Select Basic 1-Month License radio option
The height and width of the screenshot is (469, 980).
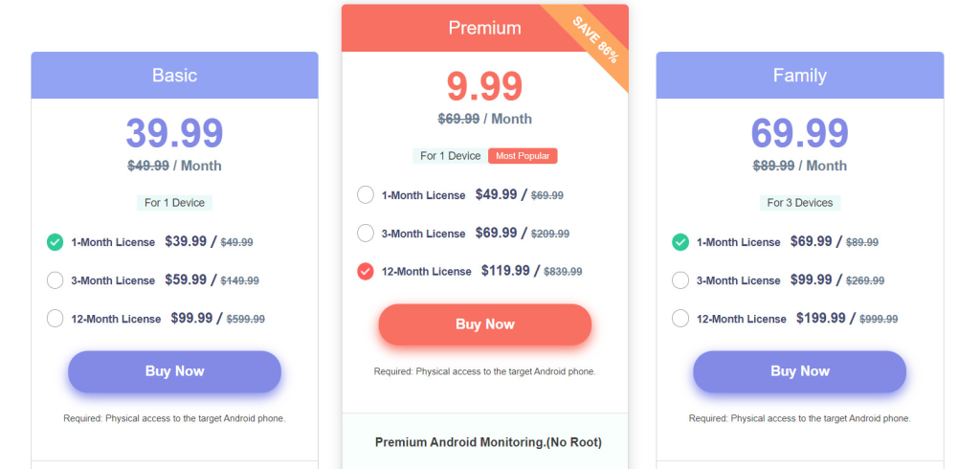pos(55,242)
